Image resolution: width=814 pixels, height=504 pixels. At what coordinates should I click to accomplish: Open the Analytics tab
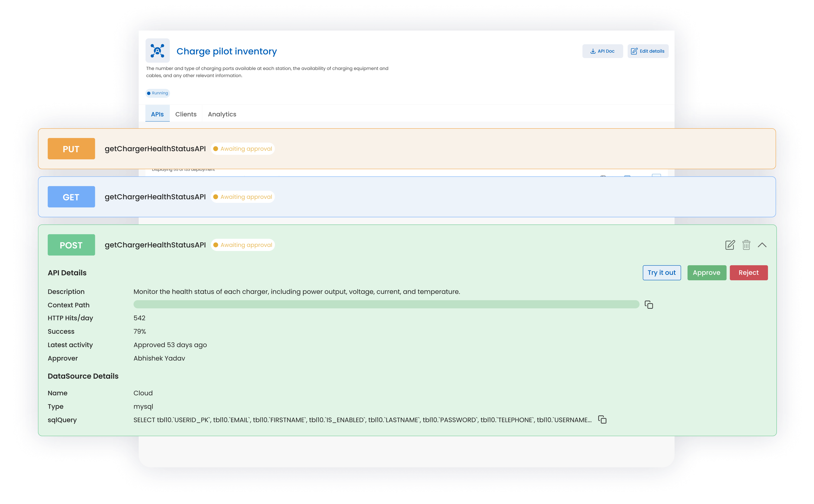point(222,114)
